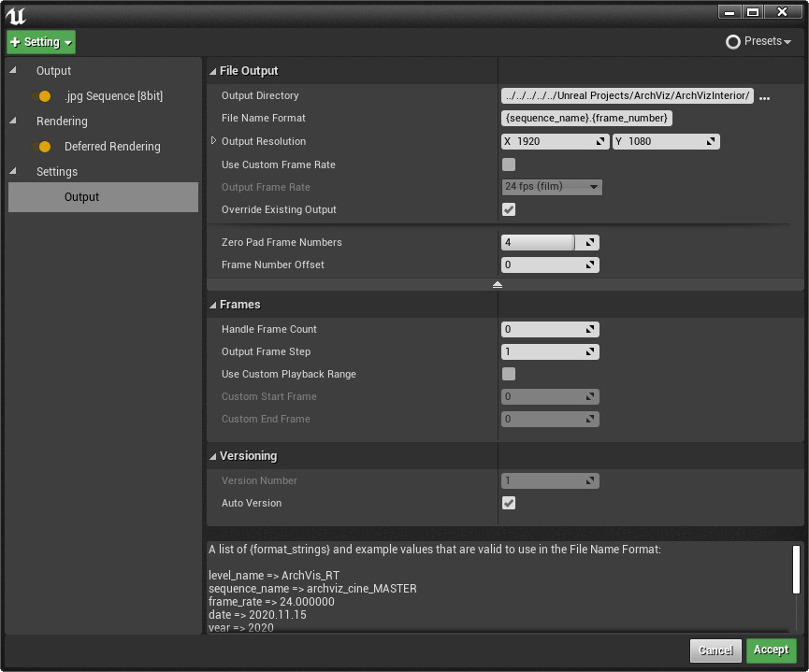Screen dimensions: 809x672
Task: Select the Output item under Settings
Action: point(82,197)
